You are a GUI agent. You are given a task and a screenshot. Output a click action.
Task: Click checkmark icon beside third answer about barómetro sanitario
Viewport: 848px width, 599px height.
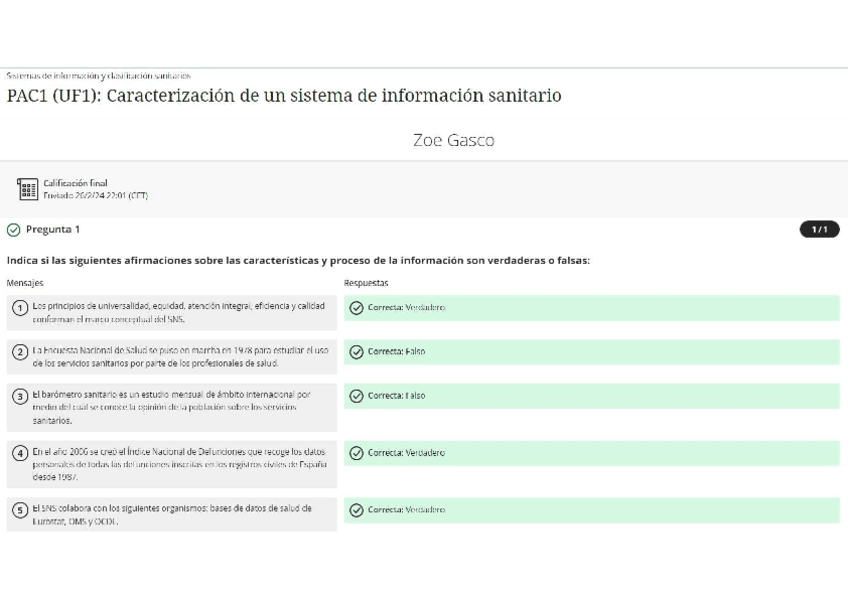click(x=357, y=395)
